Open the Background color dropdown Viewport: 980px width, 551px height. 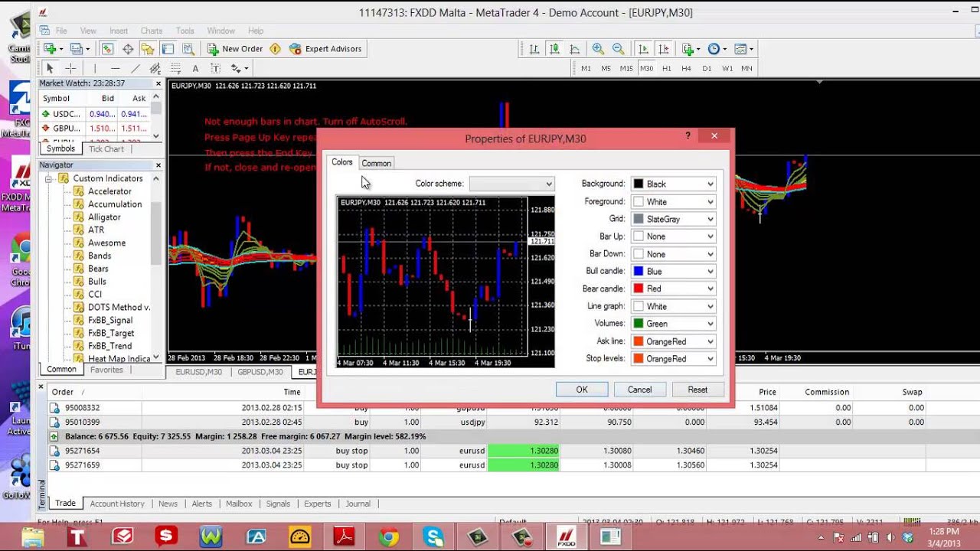point(674,184)
